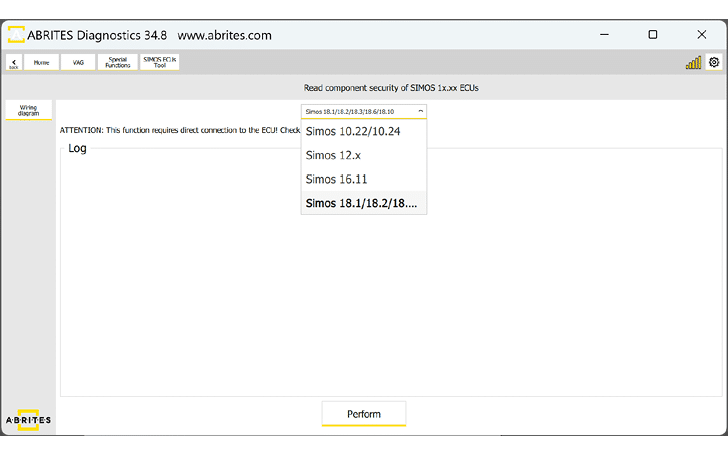
Task: Collapse the Simos ECU type dropdown
Action: click(x=363, y=111)
